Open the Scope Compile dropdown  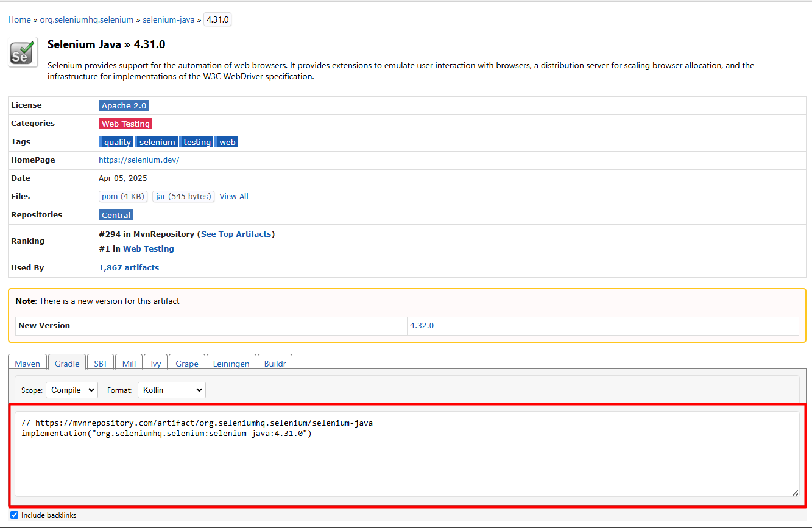pos(72,390)
